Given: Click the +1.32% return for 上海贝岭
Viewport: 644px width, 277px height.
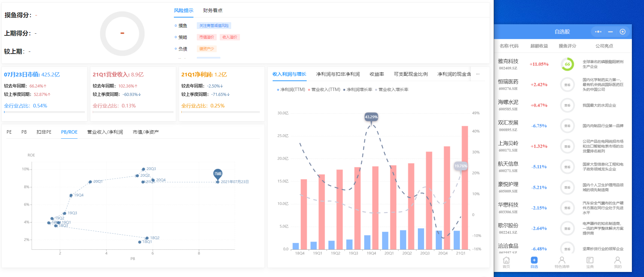Looking at the screenshot, I should coord(539,146).
